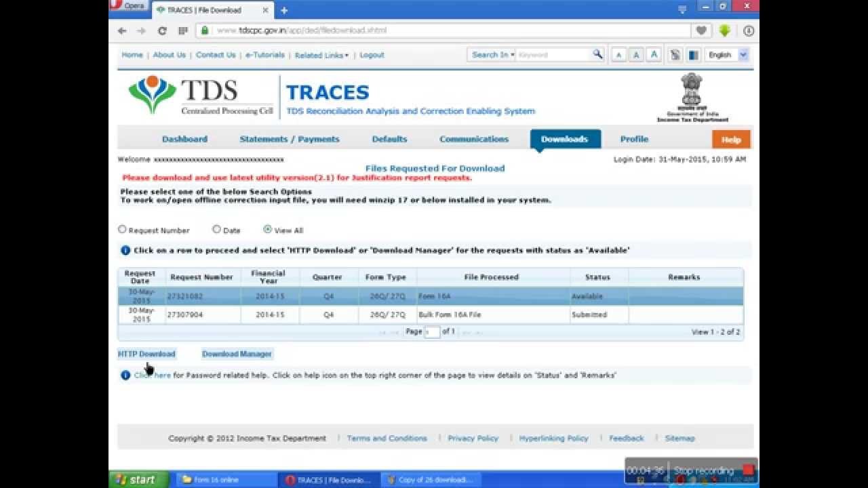Click the TDS Centralized Processing Cell logo

point(201,95)
